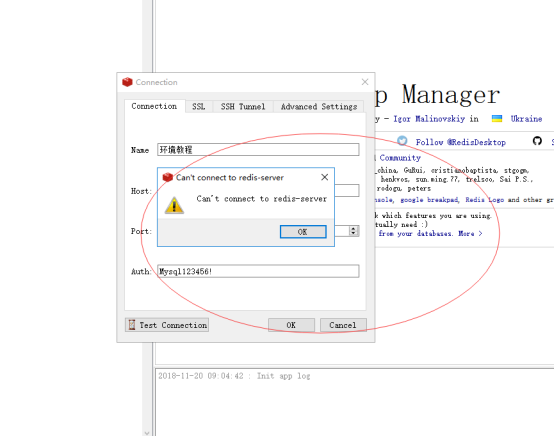Click the Twitter bird icon
The height and width of the screenshot is (437, 554).
click(x=402, y=141)
